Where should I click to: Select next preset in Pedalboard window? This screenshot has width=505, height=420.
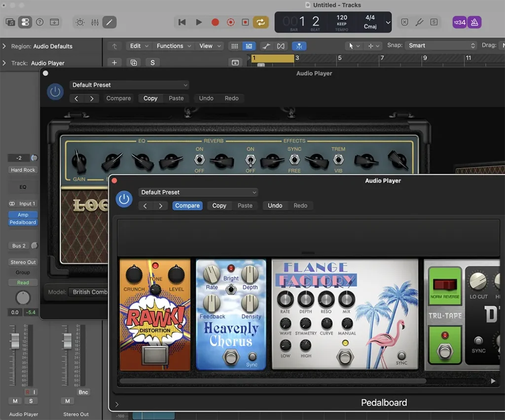pos(160,206)
